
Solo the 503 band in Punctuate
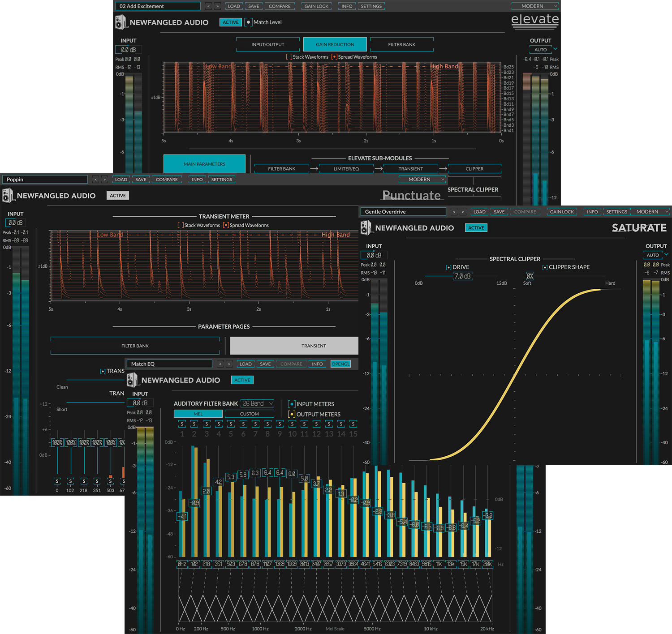[110, 481]
